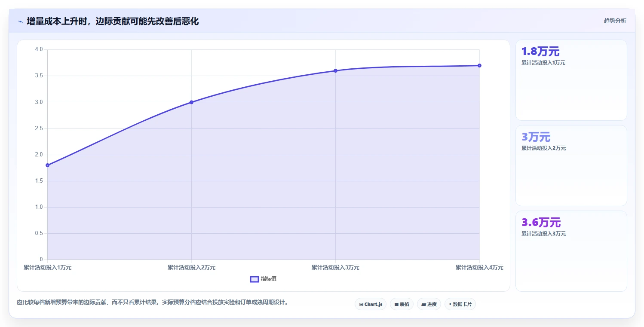
Task: Click 累计活动投入2万元 caption in second card
Action: [x=543, y=148]
